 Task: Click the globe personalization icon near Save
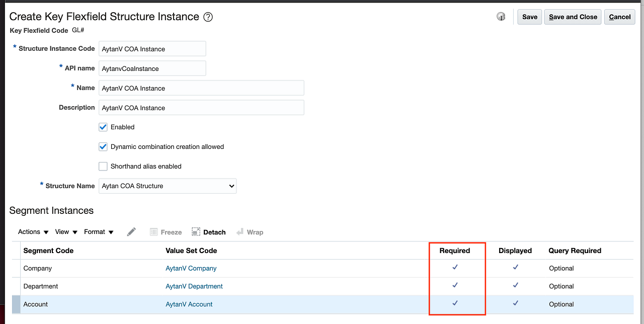[501, 17]
